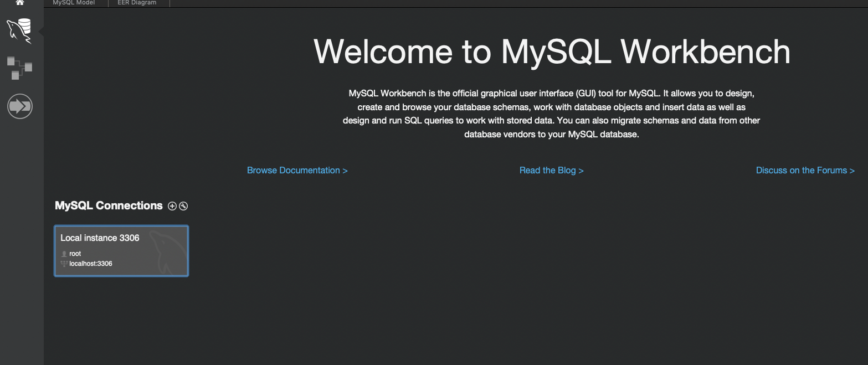868x365 pixels.
Task: Click the network icon beside localhost:3306
Action: coord(64,264)
